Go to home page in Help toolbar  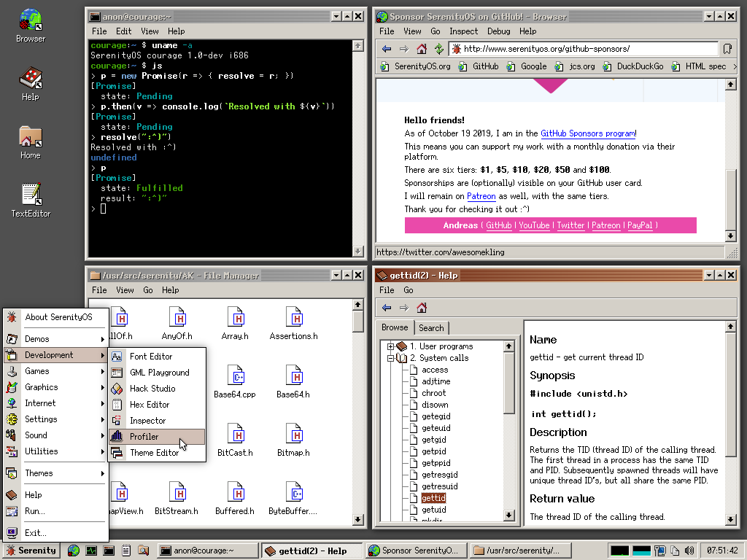[x=422, y=308]
